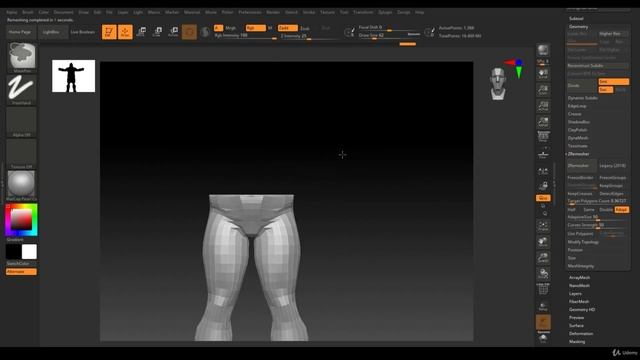
Task: Click the Draw mode button
Action: click(125, 32)
